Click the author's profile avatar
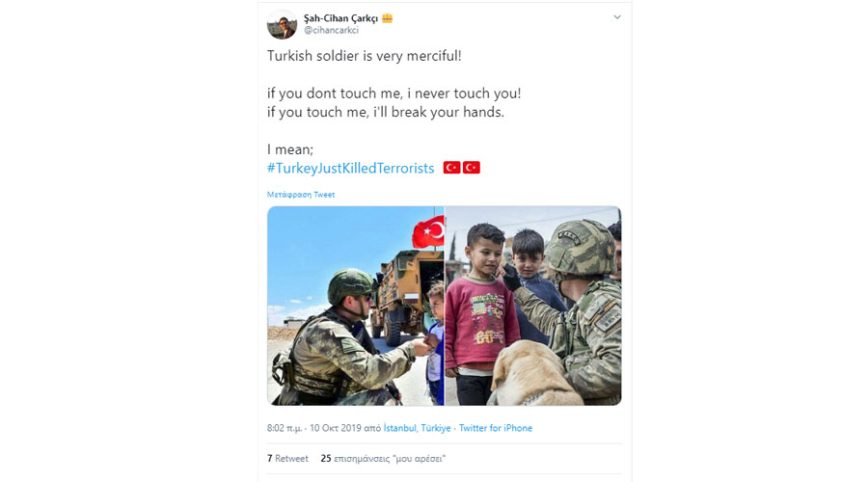Image resolution: width=868 pixels, height=482 pixels. [x=282, y=24]
